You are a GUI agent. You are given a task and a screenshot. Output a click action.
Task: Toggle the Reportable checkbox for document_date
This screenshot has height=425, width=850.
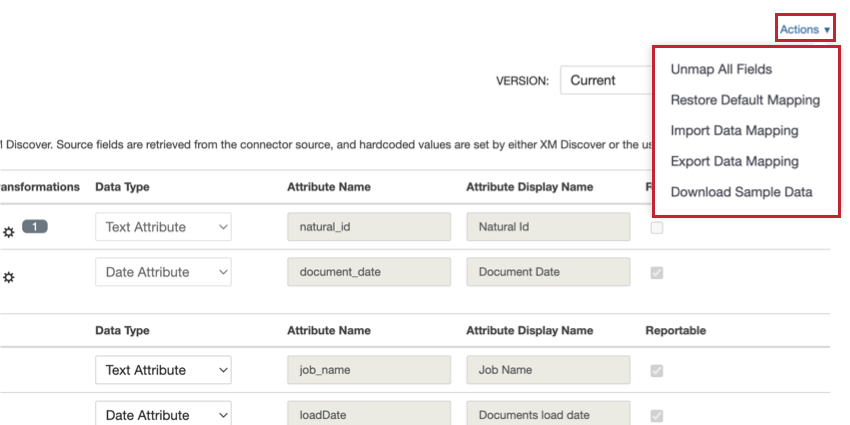tap(656, 272)
